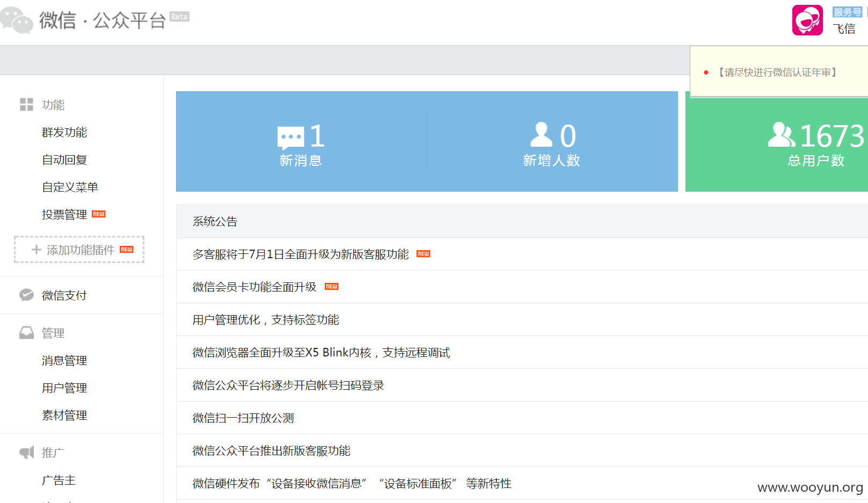Open the Fetion account avatar

pyautogui.click(x=807, y=20)
